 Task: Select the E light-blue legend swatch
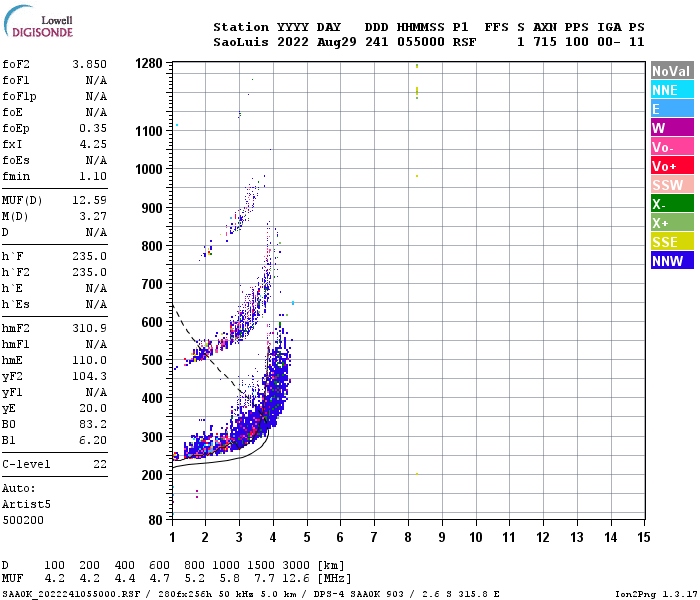[x=672, y=109]
